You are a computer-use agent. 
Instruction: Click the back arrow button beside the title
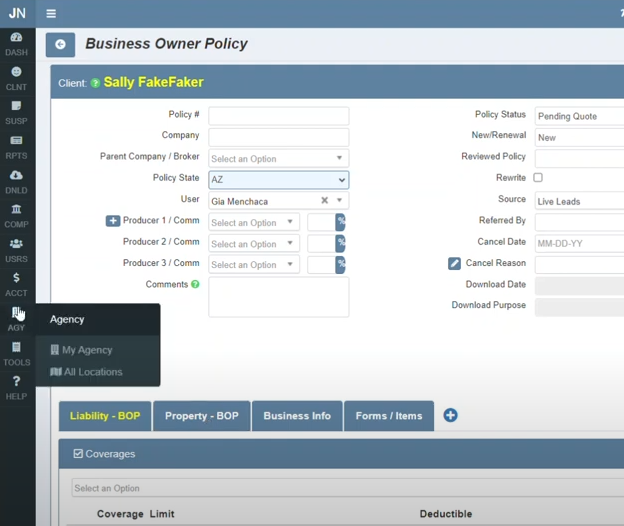60,45
